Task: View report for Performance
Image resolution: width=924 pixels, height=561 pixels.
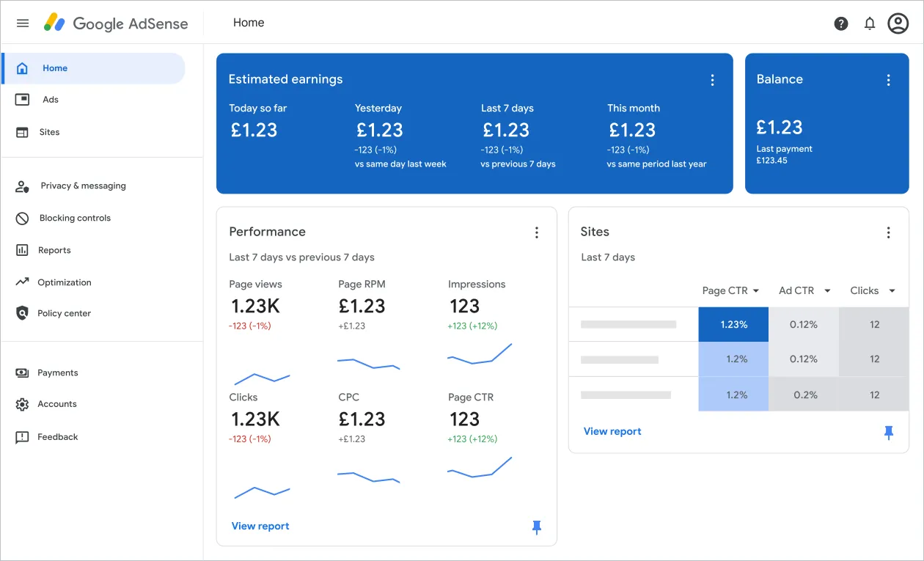Action: tap(260, 526)
